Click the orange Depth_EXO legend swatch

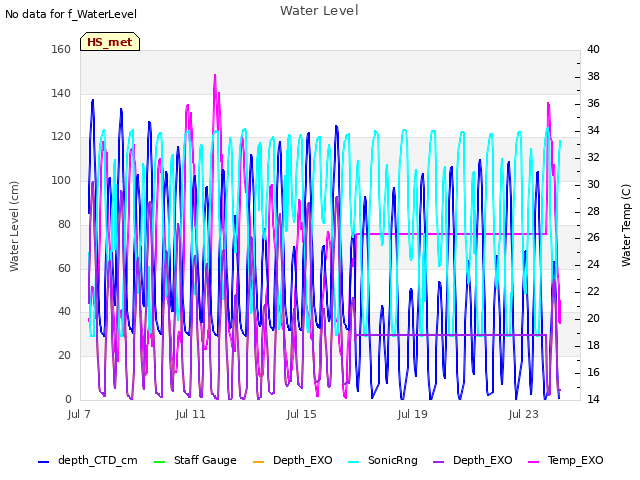258,462
